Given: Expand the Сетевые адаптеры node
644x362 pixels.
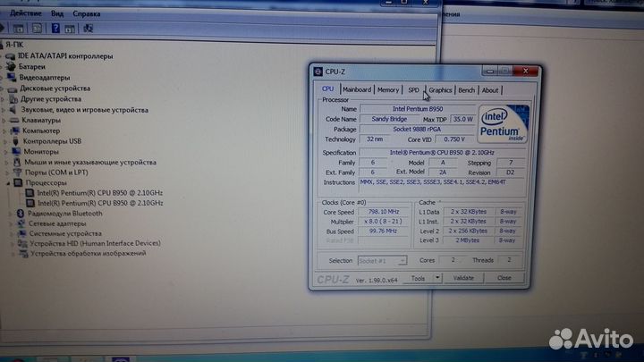Looking at the screenshot, I should point(11,224).
